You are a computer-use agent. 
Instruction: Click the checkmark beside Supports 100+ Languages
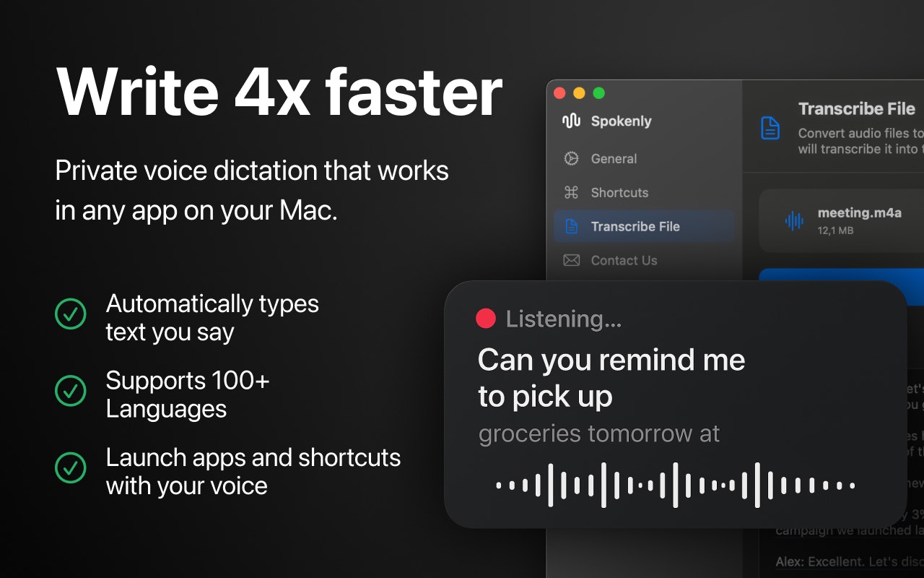point(71,391)
